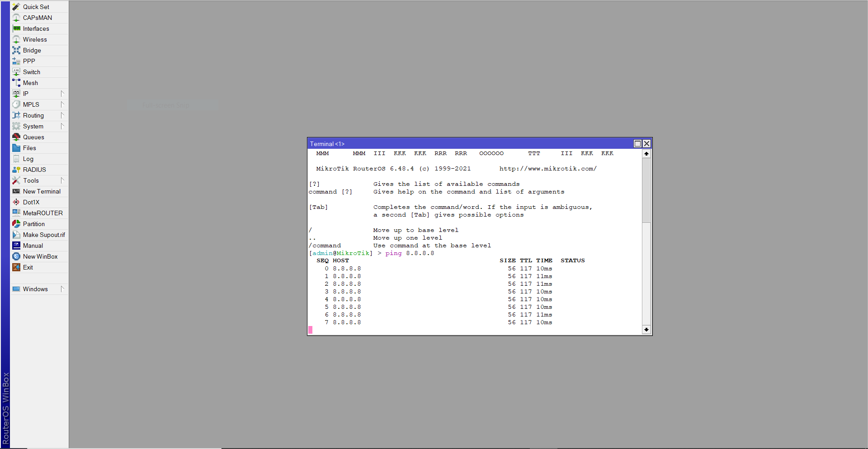The height and width of the screenshot is (449, 868).
Task: Click the Partition label
Action: (x=34, y=224)
